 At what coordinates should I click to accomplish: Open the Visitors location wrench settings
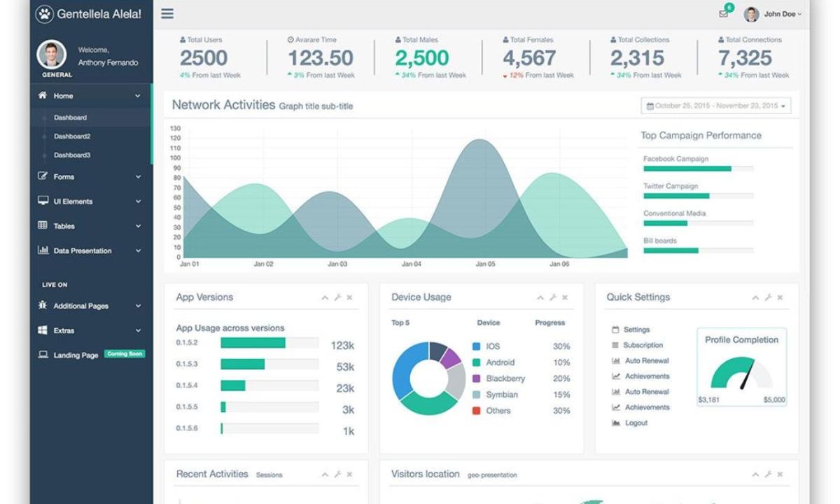(x=768, y=475)
